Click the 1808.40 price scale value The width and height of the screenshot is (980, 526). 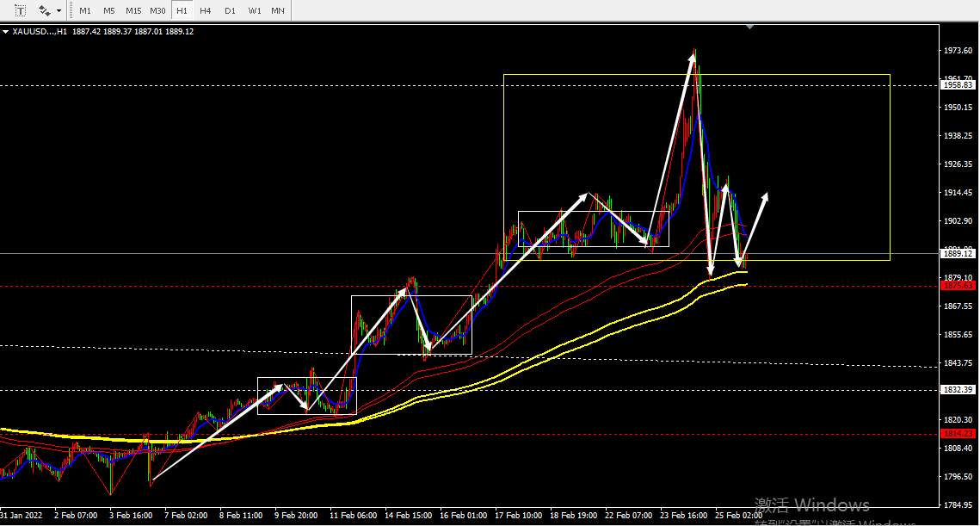point(958,448)
